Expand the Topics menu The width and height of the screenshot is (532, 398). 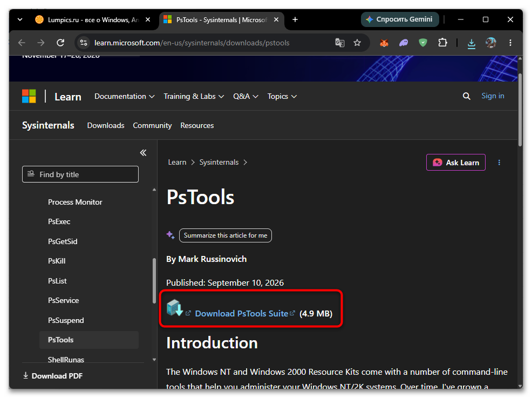[282, 97]
